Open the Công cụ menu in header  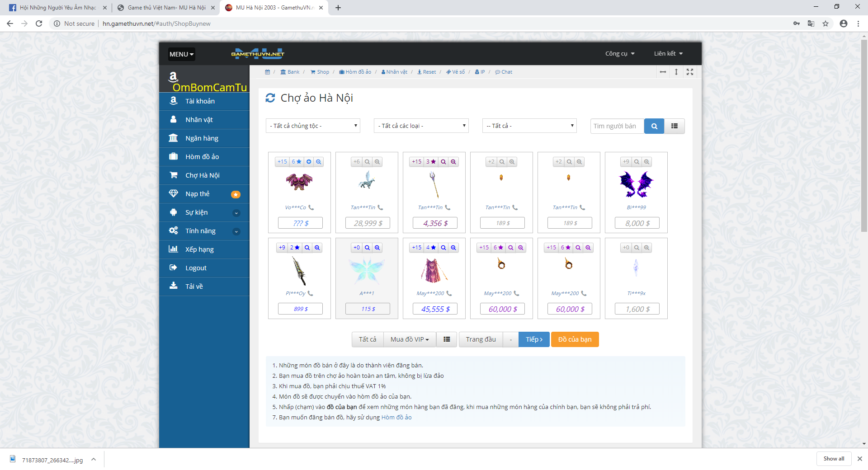[620, 54]
